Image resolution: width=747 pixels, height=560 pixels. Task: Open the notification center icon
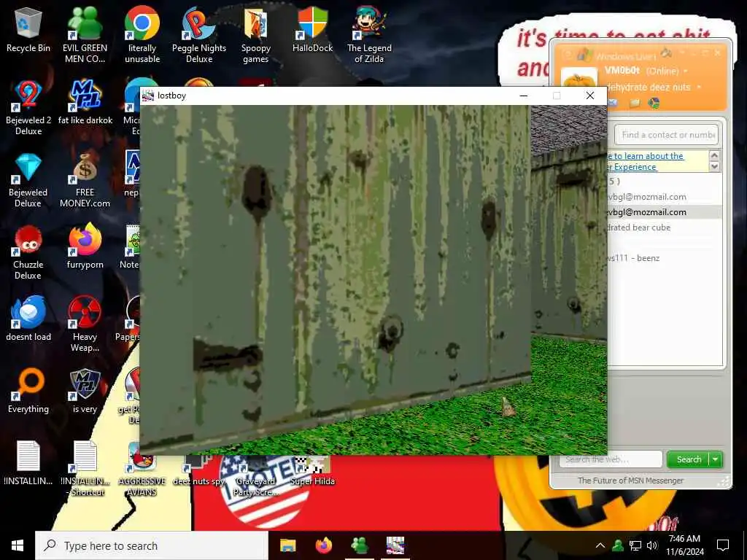[723, 545]
